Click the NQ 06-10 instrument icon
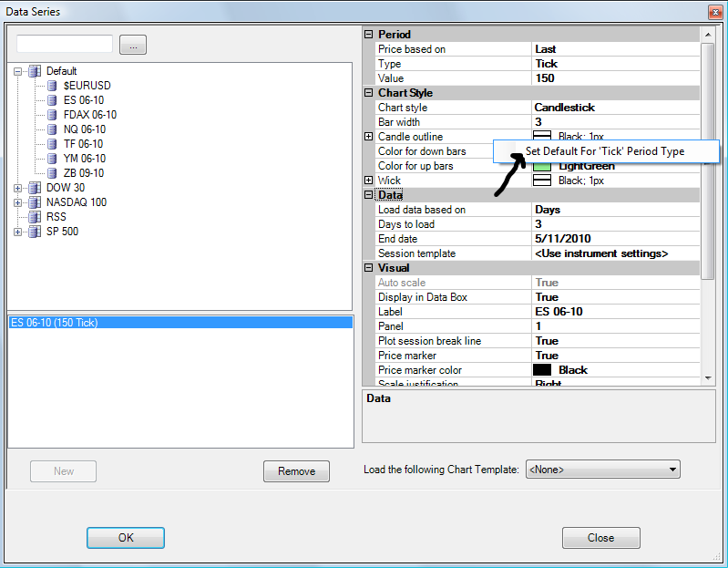728x568 pixels. (x=53, y=129)
